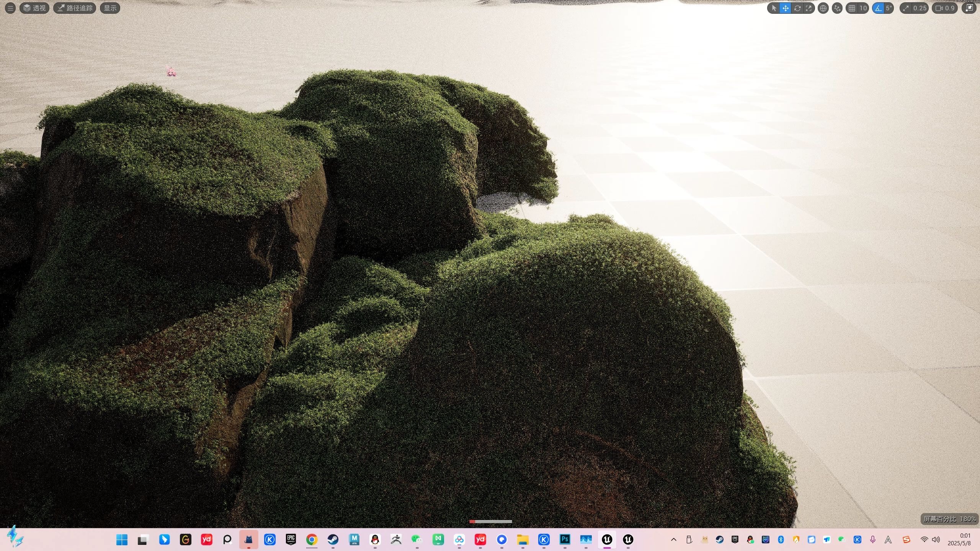Open Steam in taskbar
Screen dimensions: 980x551
333,540
